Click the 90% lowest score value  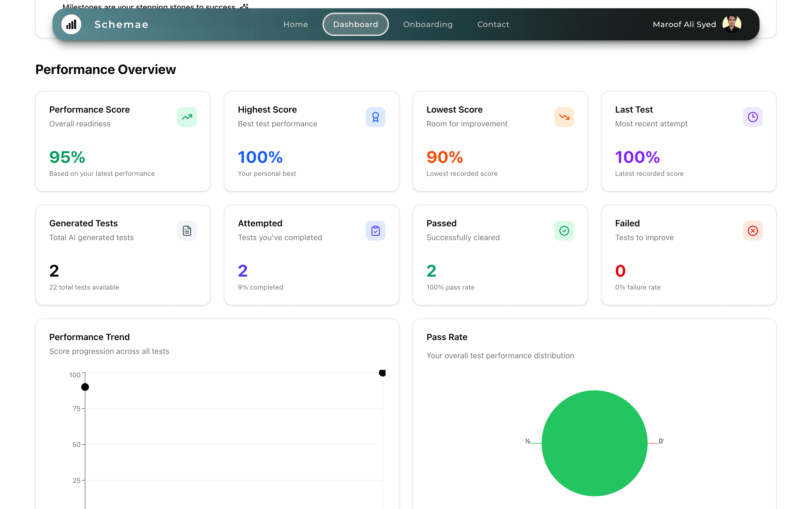tap(445, 157)
